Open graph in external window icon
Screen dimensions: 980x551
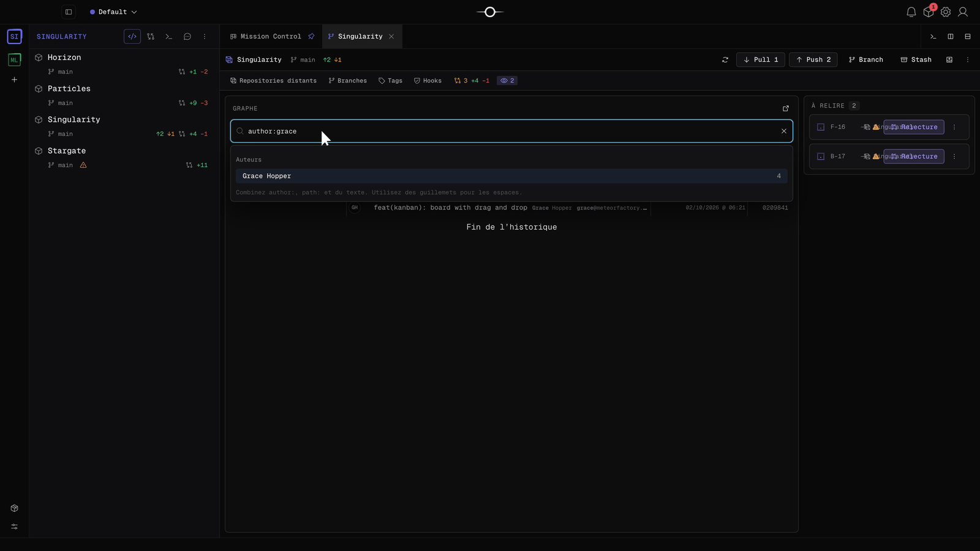point(786,108)
